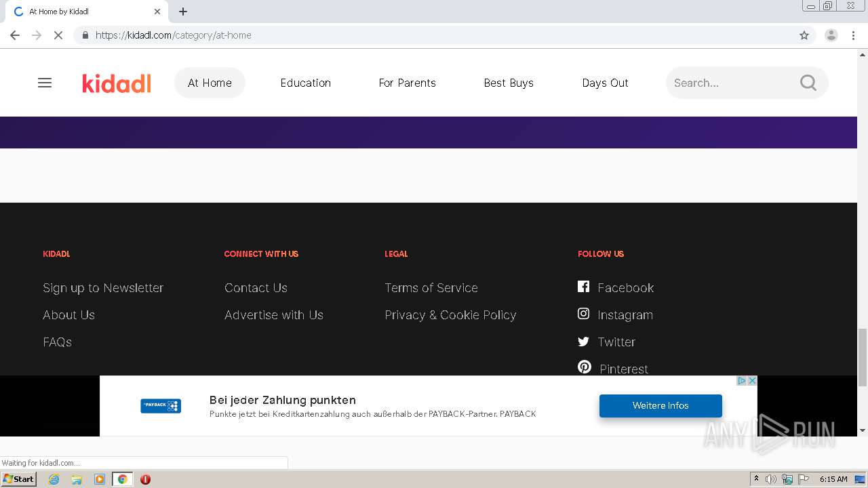Screen dimensions: 868x488
Task: Open the media player taskbar icon
Action: click(100, 479)
